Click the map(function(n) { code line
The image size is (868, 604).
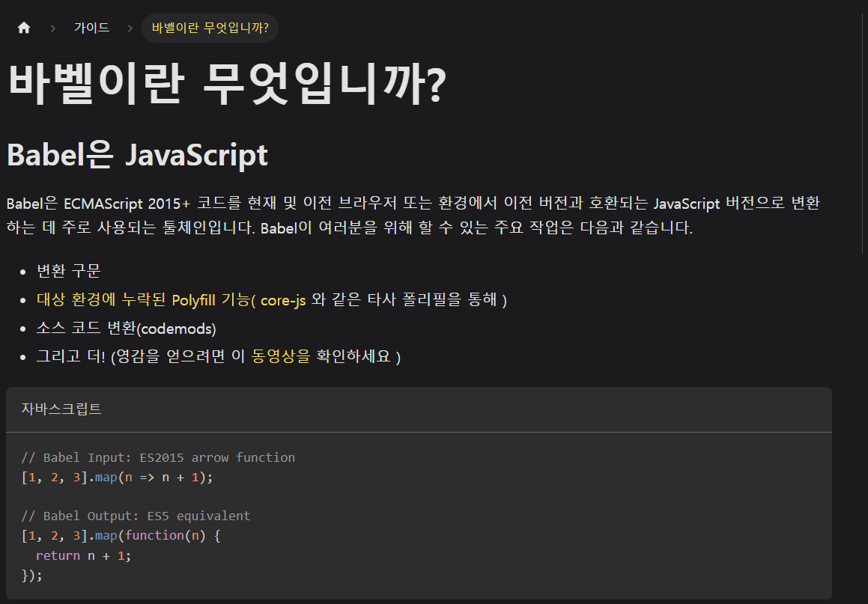(121, 535)
